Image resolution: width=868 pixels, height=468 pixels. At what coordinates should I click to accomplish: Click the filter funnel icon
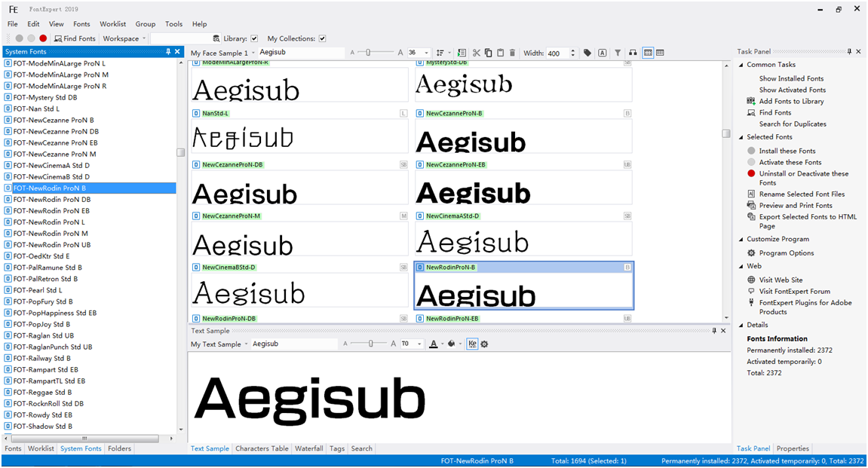click(x=618, y=53)
